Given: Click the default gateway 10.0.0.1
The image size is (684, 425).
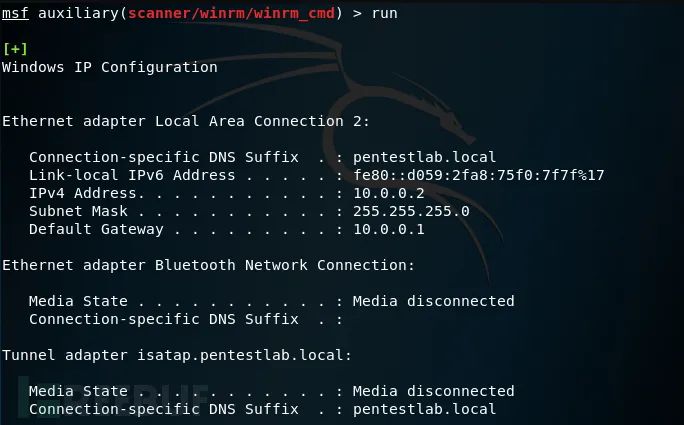Looking at the screenshot, I should pyautogui.click(x=389, y=229).
